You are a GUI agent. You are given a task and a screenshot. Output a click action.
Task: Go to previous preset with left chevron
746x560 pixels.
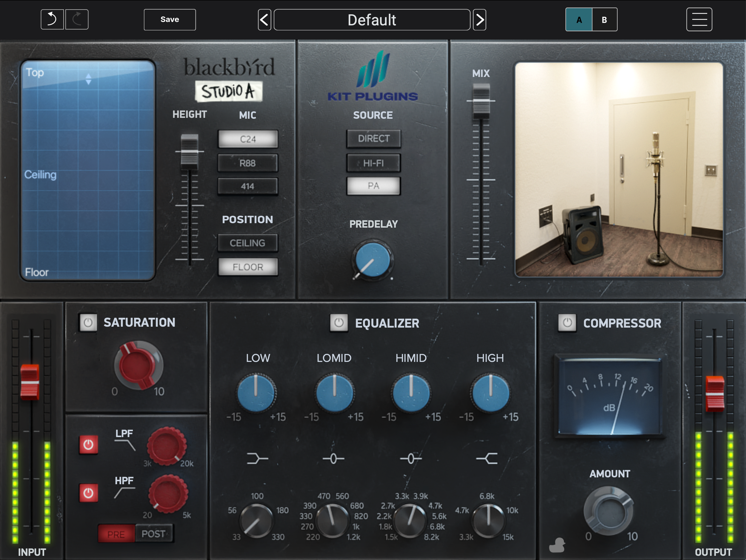(264, 20)
